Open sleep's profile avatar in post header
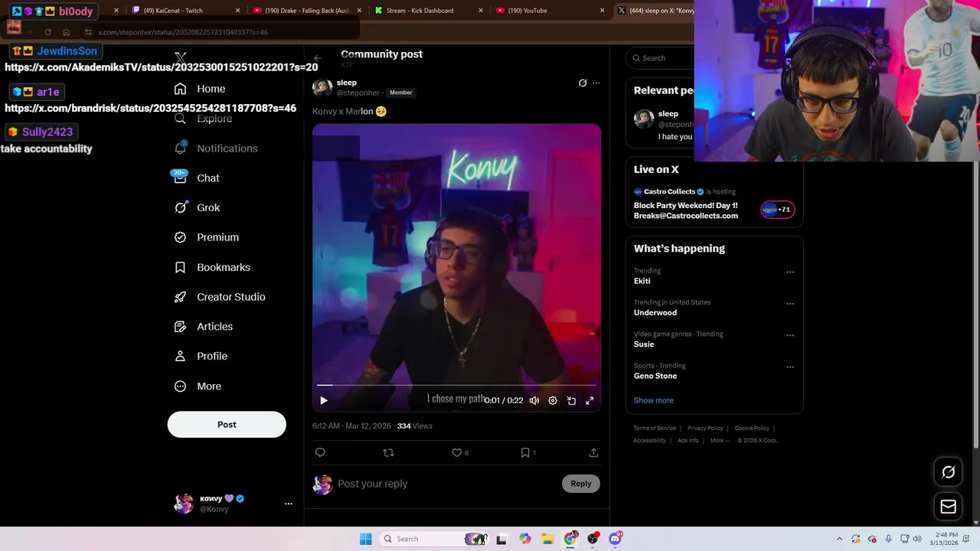980x551 pixels. tap(322, 87)
